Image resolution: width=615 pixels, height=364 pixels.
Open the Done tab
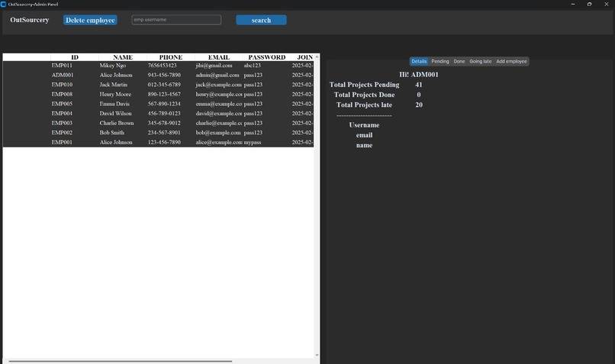tap(459, 62)
